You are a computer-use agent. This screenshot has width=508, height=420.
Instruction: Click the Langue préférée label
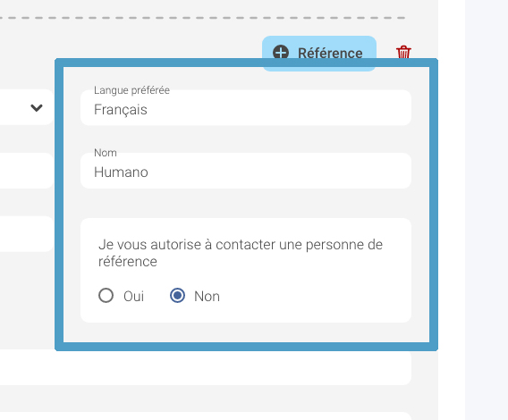pyautogui.click(x=131, y=90)
